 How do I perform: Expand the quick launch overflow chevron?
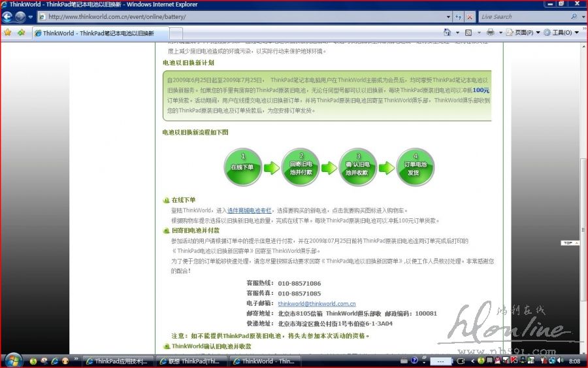76,359
